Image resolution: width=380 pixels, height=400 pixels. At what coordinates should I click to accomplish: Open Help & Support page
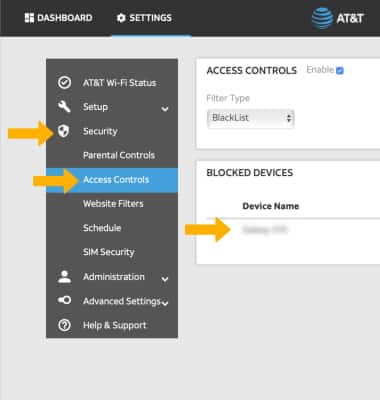[115, 325]
